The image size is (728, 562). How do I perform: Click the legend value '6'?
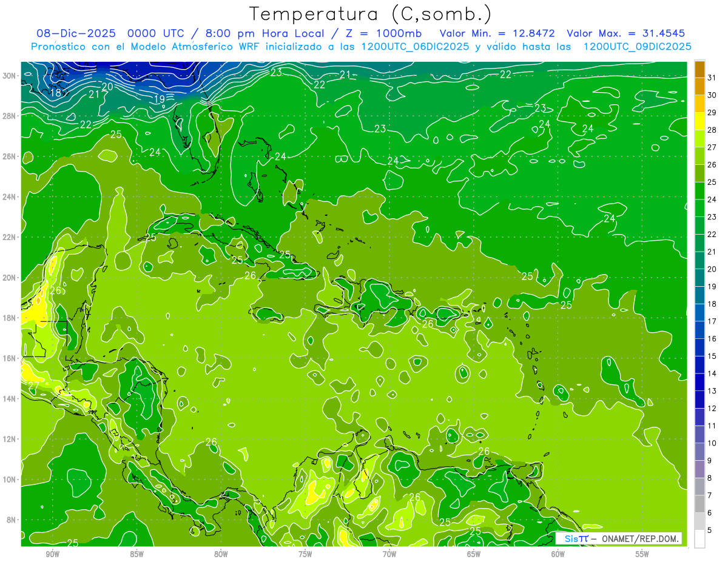coord(710,513)
